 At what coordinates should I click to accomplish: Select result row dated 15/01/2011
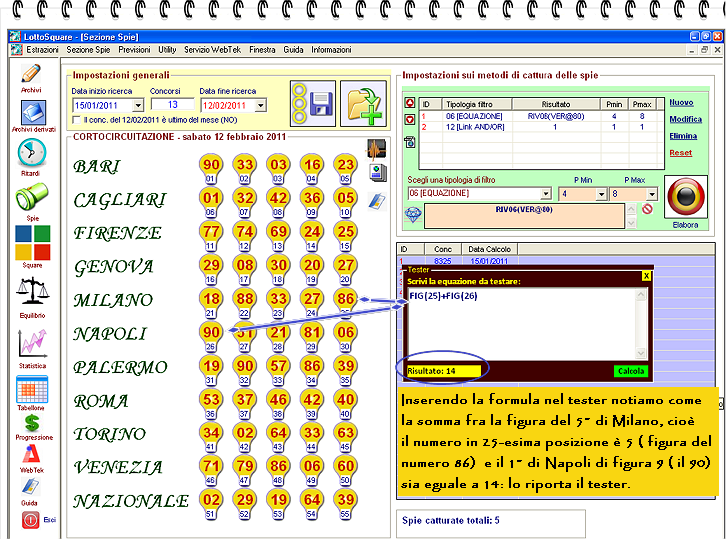tap(556, 261)
